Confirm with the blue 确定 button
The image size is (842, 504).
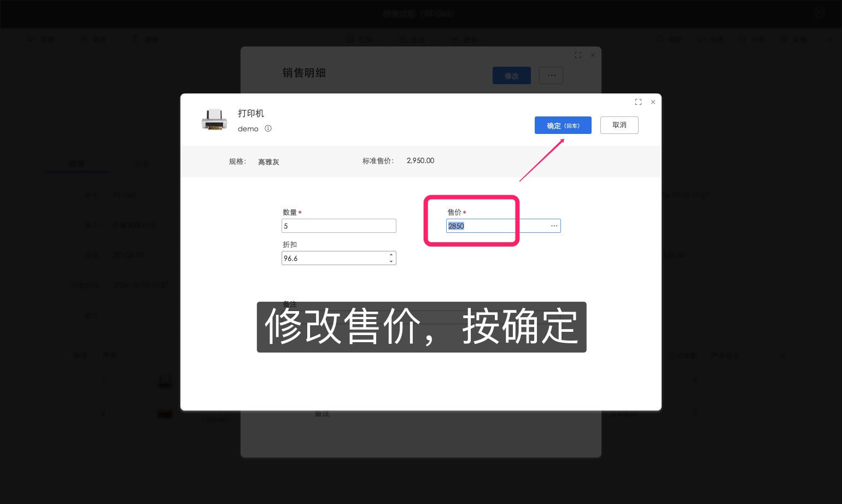click(x=563, y=125)
